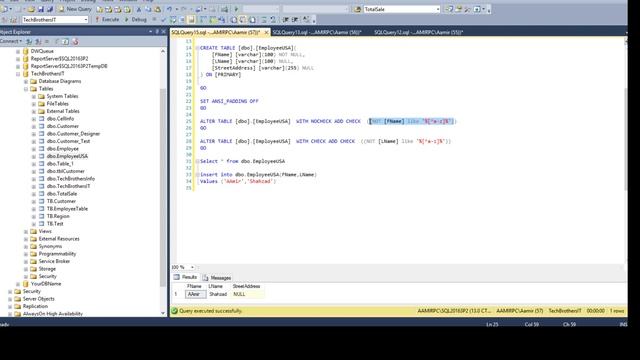This screenshot has width=640, height=360.
Task: Open the TotalSale find combo box
Action: pyautogui.click(x=402, y=9)
